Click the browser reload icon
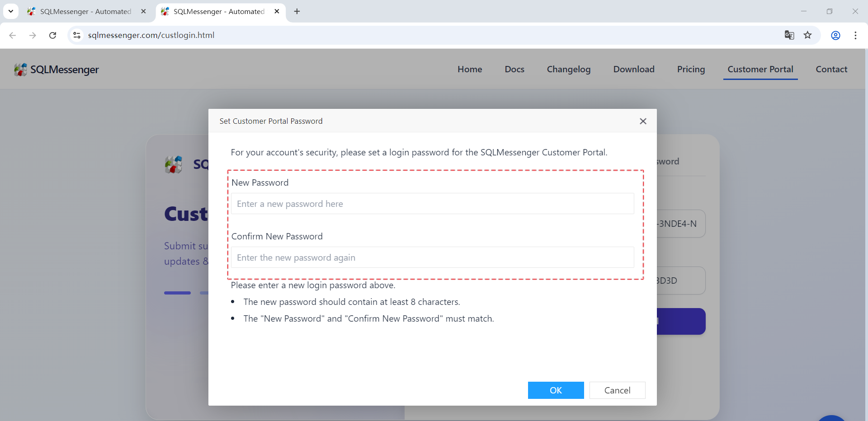 [x=53, y=35]
